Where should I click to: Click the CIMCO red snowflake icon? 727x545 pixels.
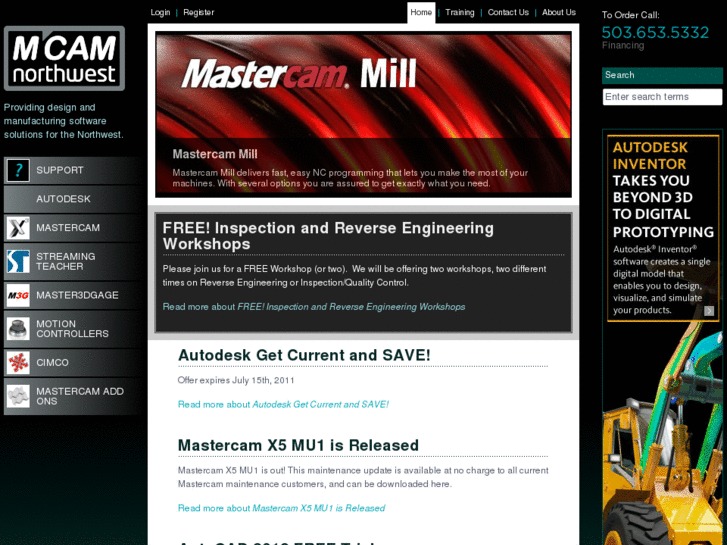(x=18, y=363)
